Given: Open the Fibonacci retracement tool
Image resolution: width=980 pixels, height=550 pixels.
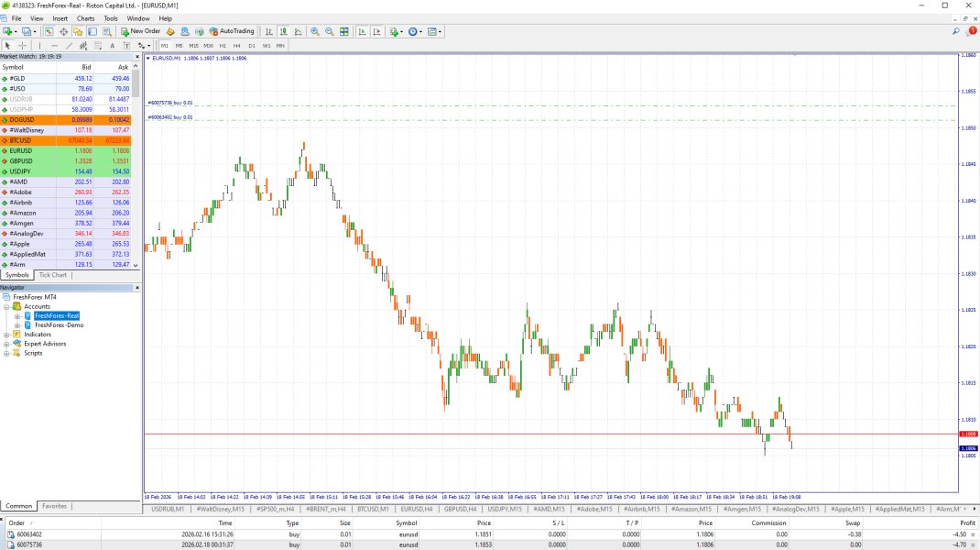Looking at the screenshot, I should [x=98, y=45].
